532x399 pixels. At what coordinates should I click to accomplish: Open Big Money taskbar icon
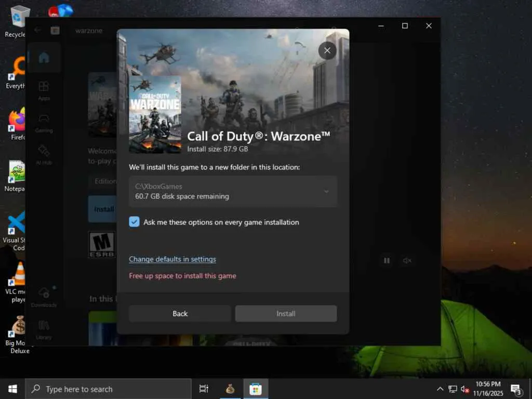pyautogui.click(x=230, y=389)
